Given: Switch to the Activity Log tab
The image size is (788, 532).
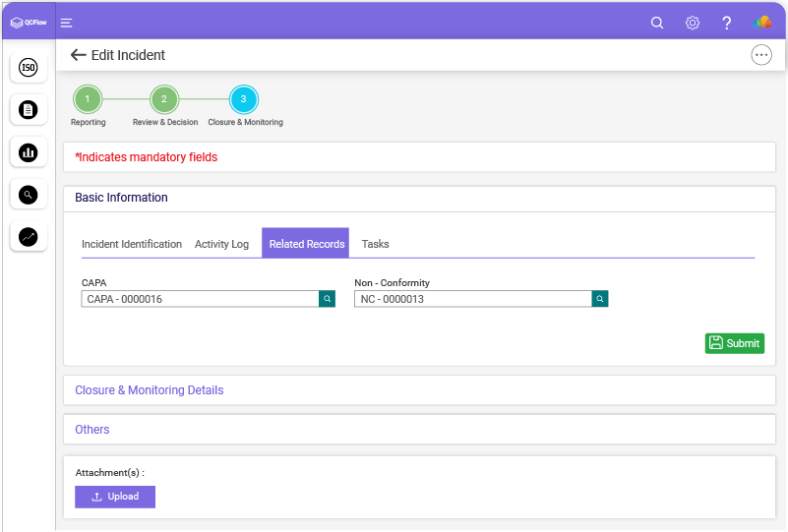Looking at the screenshot, I should click(221, 244).
